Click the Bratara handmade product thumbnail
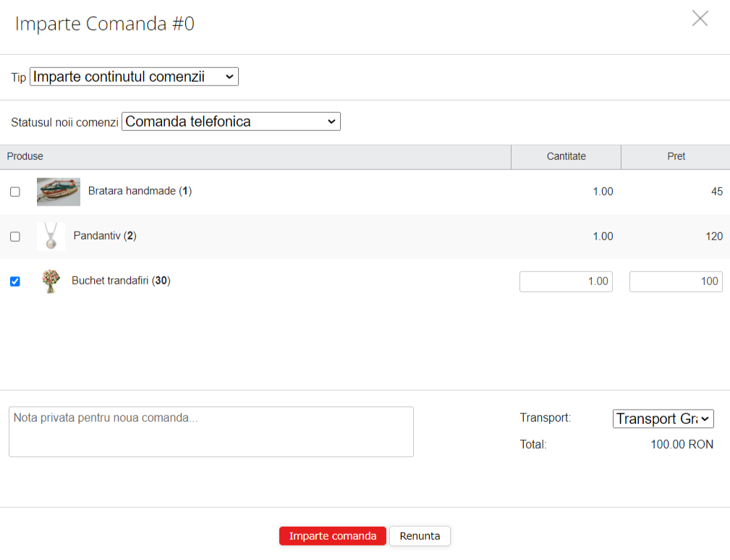730x560 pixels. [x=58, y=192]
